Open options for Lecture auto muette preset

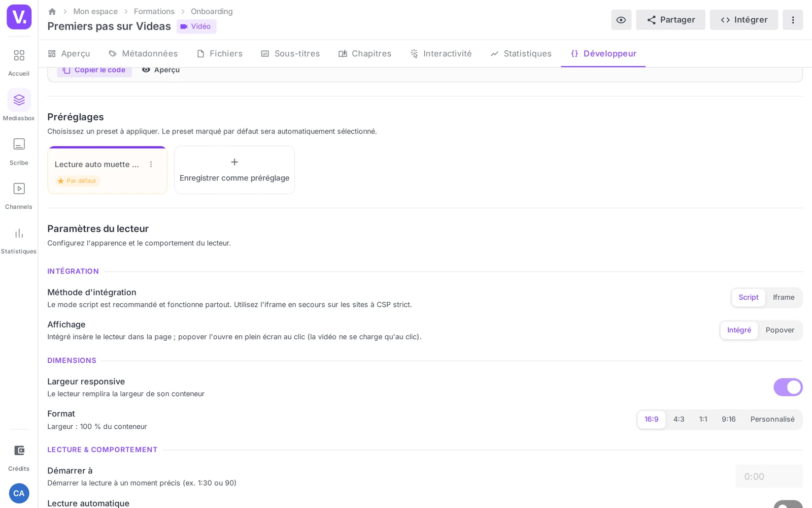151,165
